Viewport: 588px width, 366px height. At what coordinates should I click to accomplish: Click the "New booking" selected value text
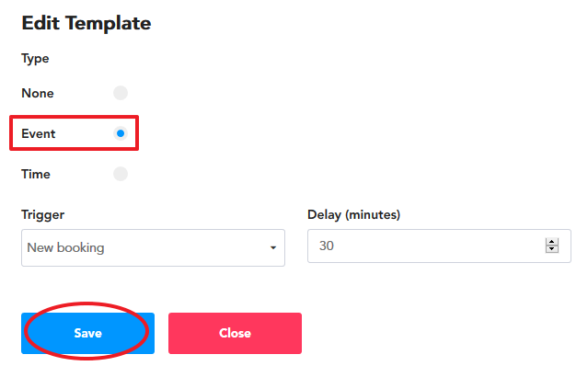tap(65, 247)
